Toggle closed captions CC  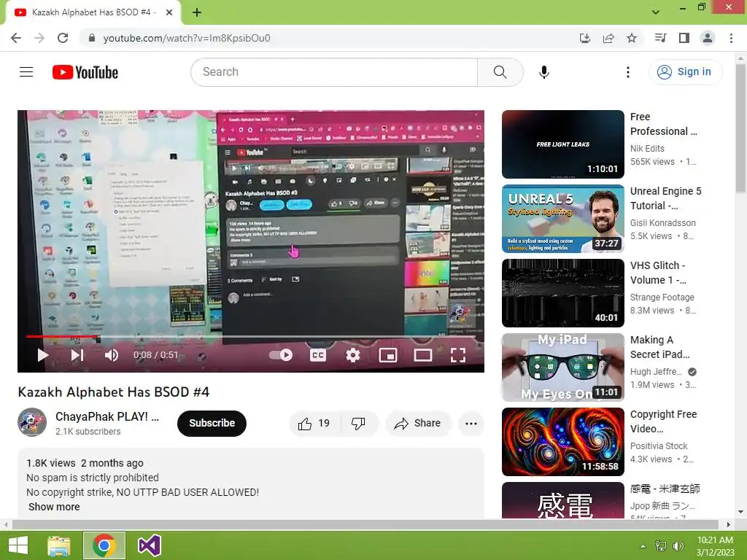click(x=318, y=355)
